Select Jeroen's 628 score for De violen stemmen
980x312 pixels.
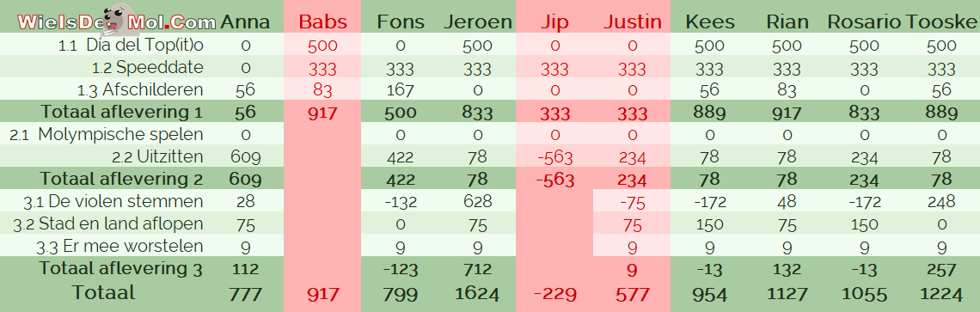[x=477, y=201]
